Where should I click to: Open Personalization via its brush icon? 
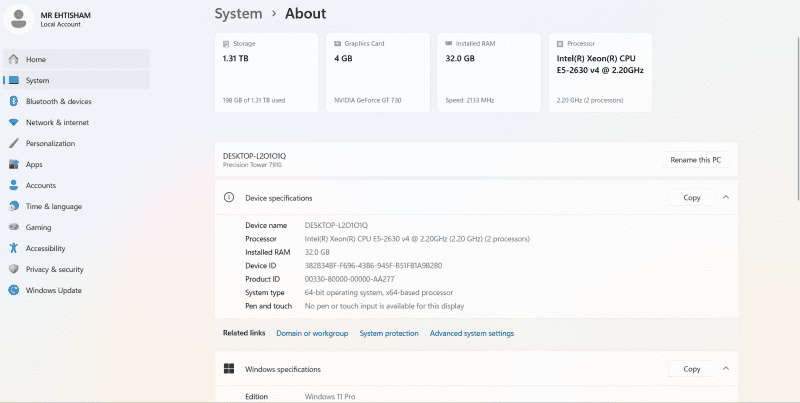coord(13,143)
